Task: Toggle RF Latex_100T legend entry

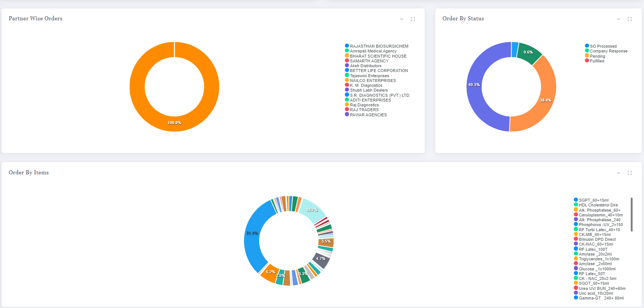Action: pos(591,249)
